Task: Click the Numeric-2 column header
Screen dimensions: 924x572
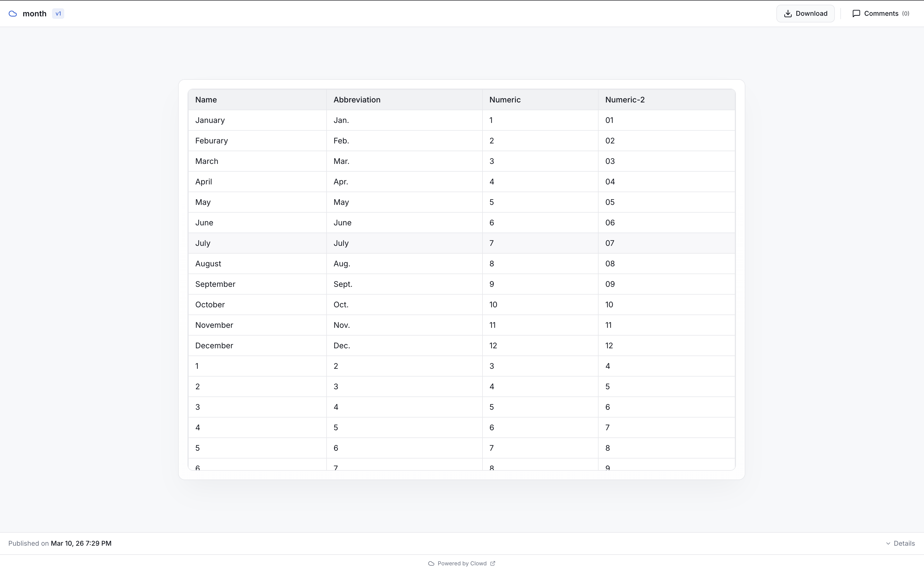Action: (x=625, y=99)
